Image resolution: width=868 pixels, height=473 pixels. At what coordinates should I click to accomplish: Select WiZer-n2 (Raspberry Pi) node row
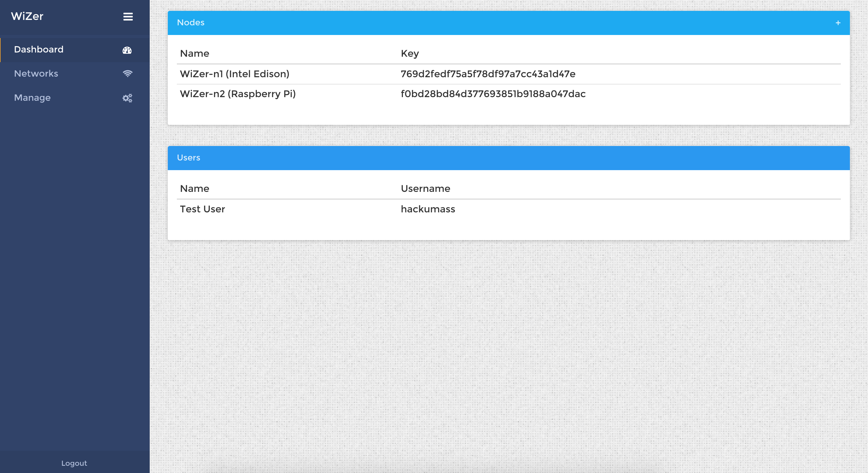238,94
